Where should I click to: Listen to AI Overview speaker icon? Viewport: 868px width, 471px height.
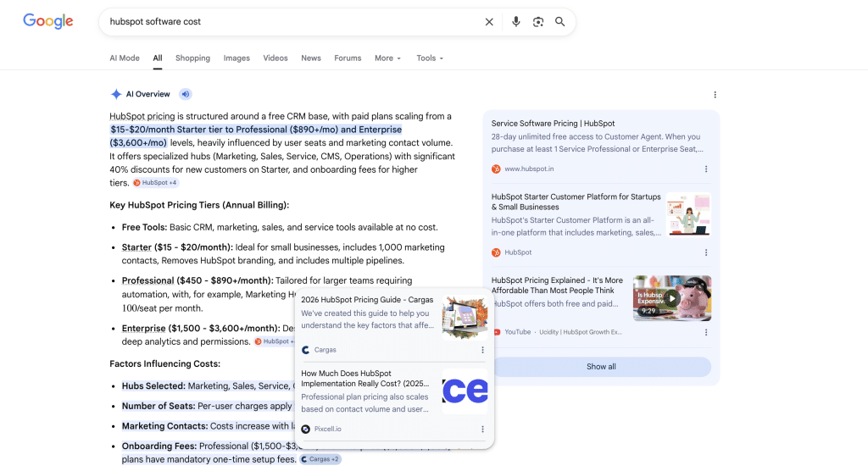click(x=186, y=94)
